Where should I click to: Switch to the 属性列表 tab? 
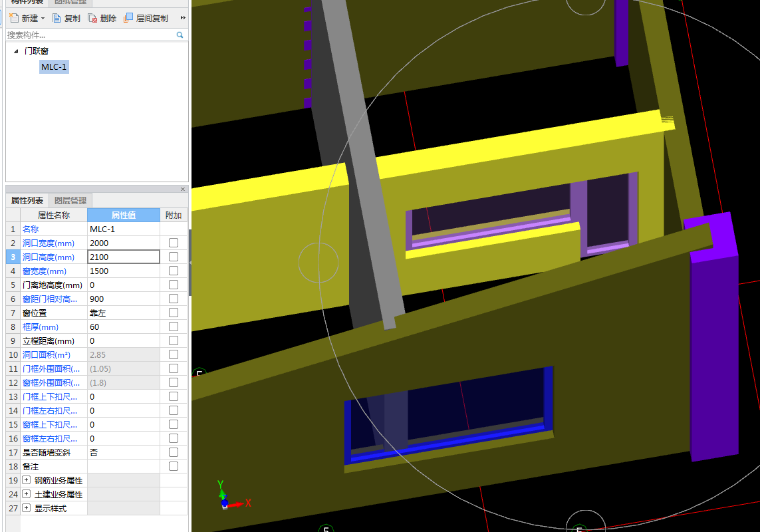(x=27, y=200)
